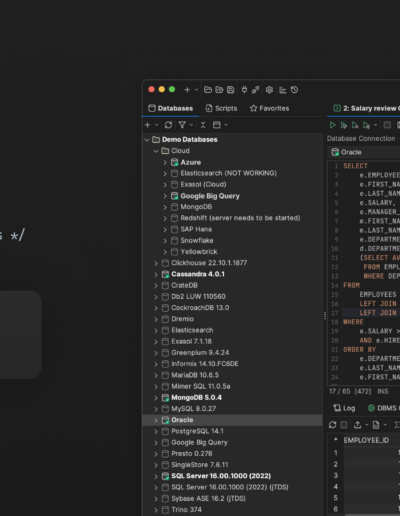Open tool properties gear icon
The height and width of the screenshot is (516, 400).
[x=269, y=90]
